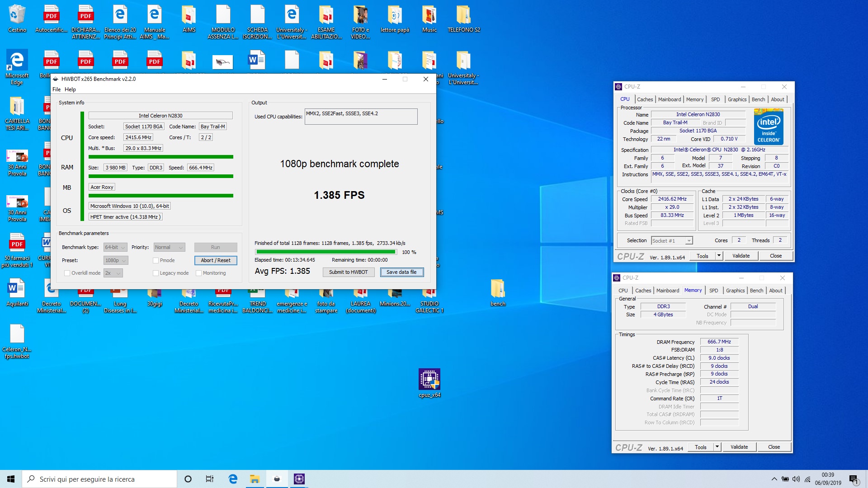Open the TELEFONO S2 folder

(x=464, y=19)
